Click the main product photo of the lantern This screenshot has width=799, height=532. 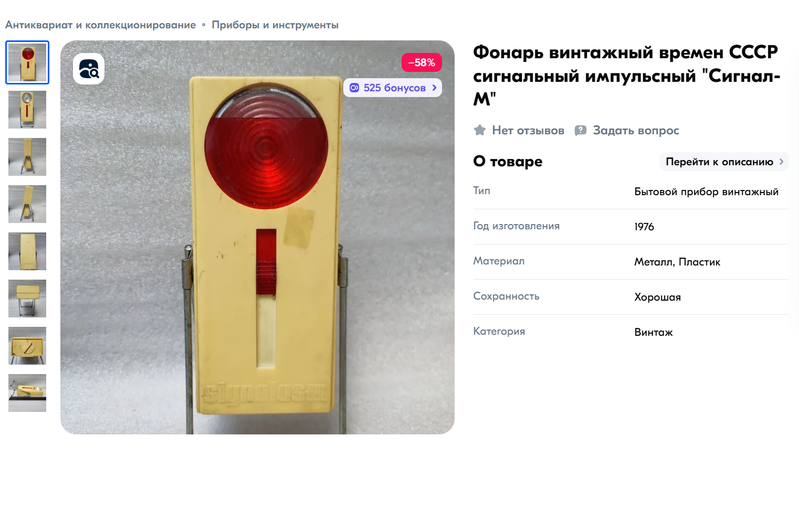(x=257, y=237)
